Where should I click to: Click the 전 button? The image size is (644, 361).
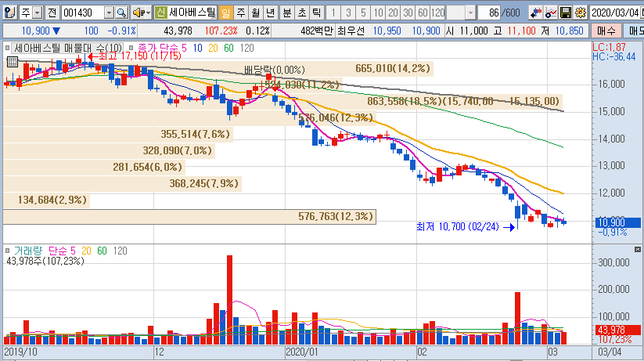click(52, 13)
